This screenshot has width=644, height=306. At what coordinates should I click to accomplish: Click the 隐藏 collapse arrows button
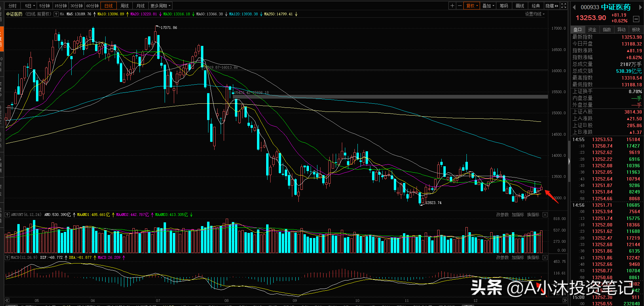[552, 6]
